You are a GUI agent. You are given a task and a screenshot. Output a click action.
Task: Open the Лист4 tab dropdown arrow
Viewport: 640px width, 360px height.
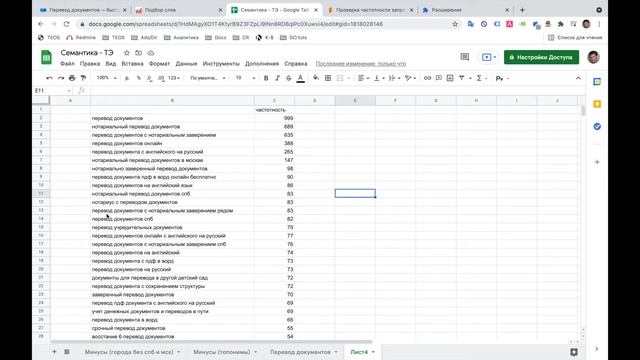tap(373, 352)
